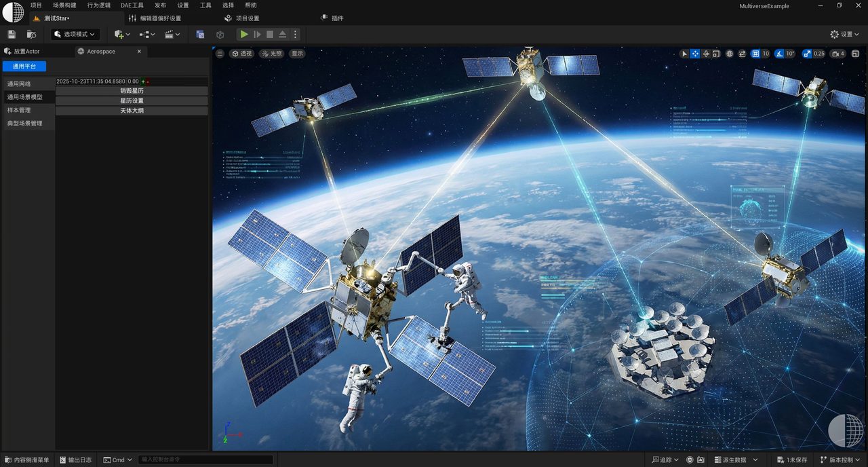The width and height of the screenshot is (868, 467).
Task: Open viewport hamburger options menu
Action: tap(220, 54)
